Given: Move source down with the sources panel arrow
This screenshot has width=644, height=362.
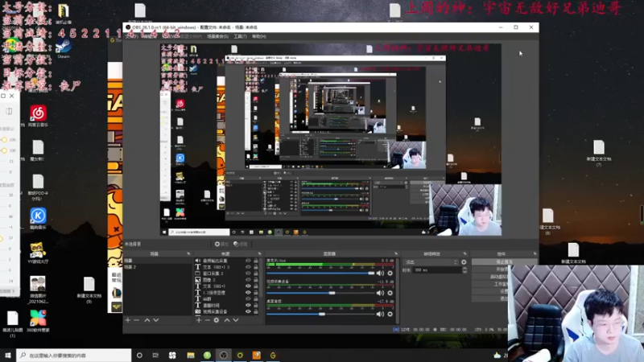Looking at the screenshot, I should pyautogui.click(x=236, y=320).
